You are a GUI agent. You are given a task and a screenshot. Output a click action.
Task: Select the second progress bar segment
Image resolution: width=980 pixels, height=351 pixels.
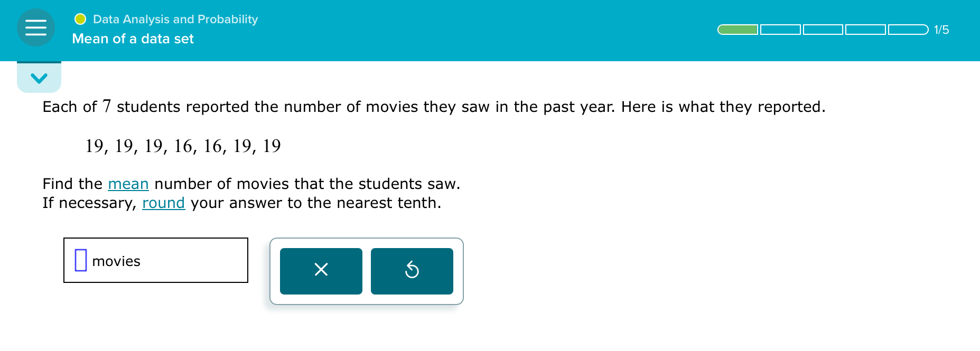[780, 30]
